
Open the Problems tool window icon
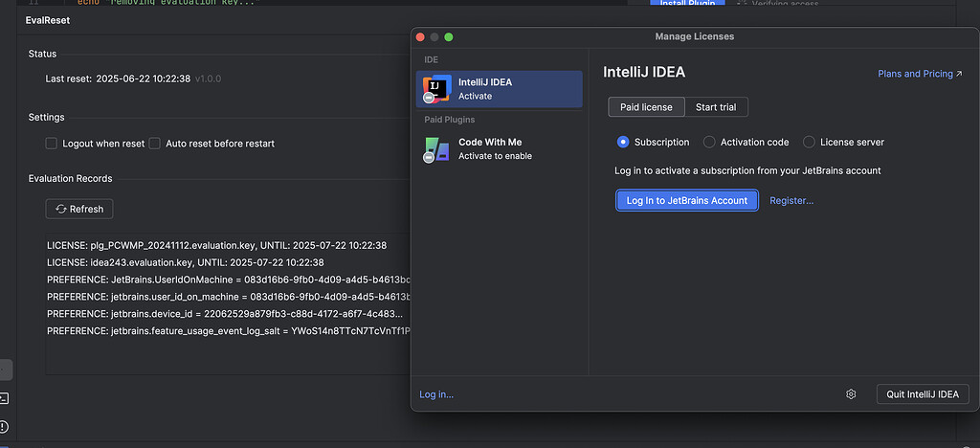tap(4, 425)
